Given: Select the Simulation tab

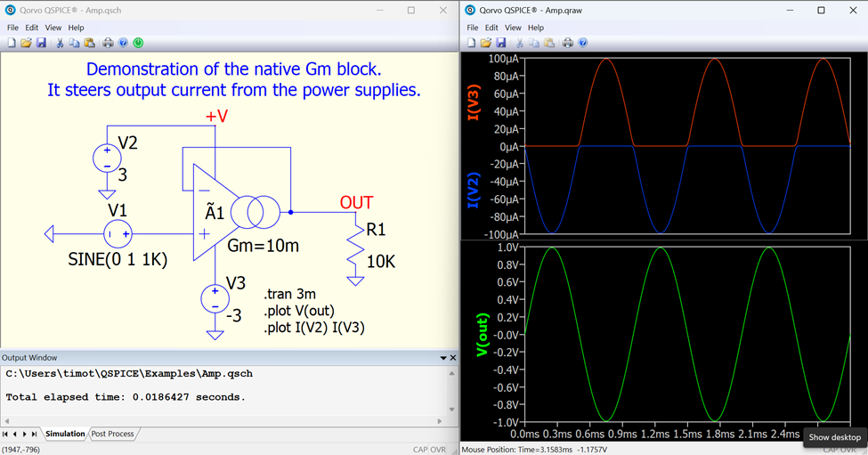Looking at the screenshot, I should 65,434.
